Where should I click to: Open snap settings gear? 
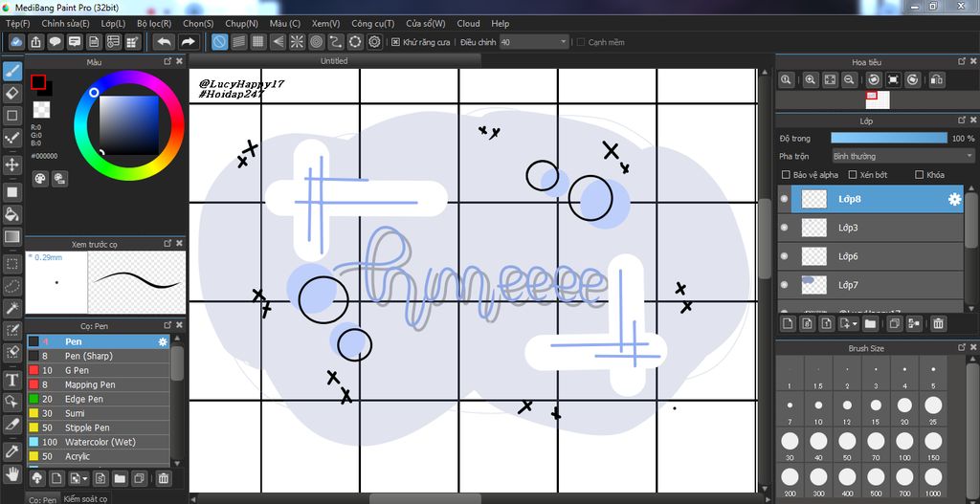[374, 42]
